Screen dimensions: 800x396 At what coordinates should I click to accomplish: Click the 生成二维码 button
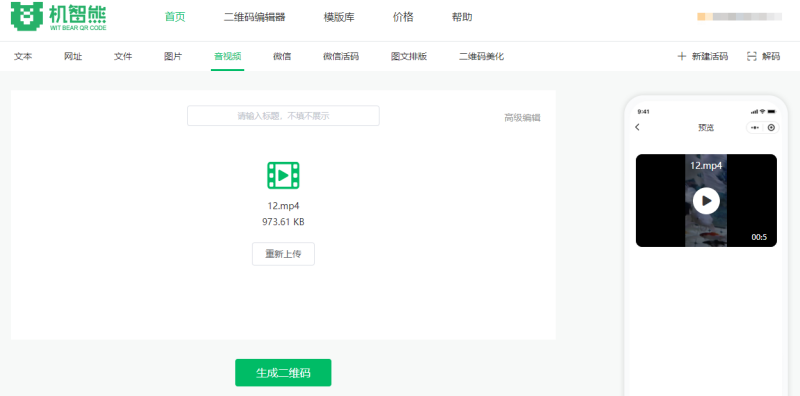tap(283, 373)
